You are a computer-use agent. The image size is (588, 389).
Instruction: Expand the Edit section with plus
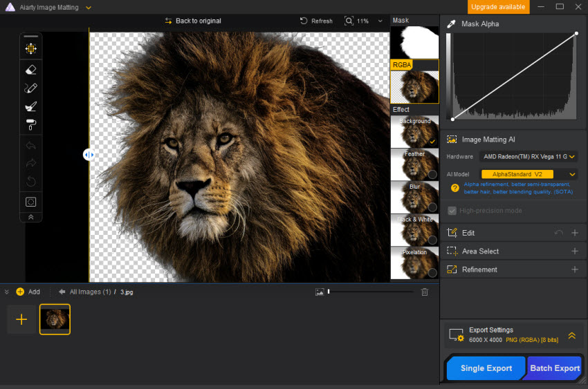(574, 233)
